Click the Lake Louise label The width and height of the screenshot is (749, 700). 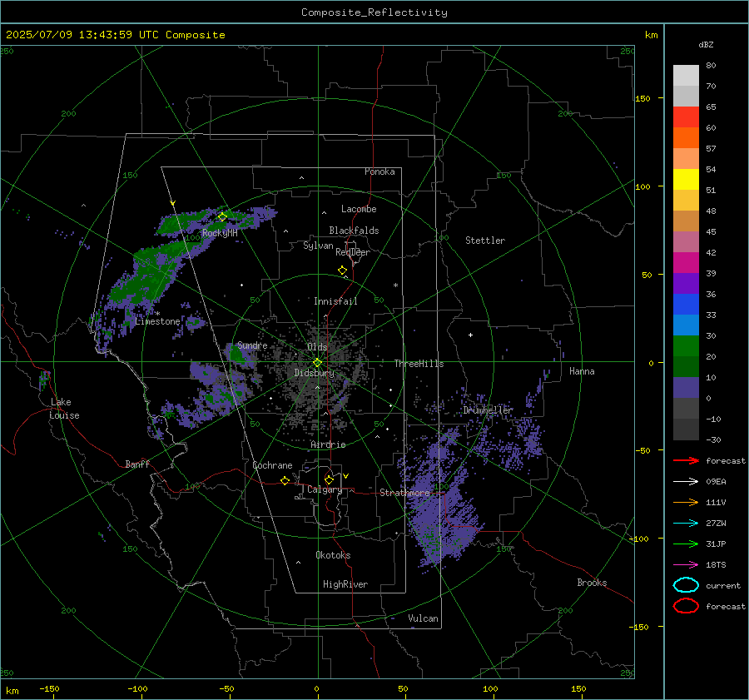tap(65, 409)
